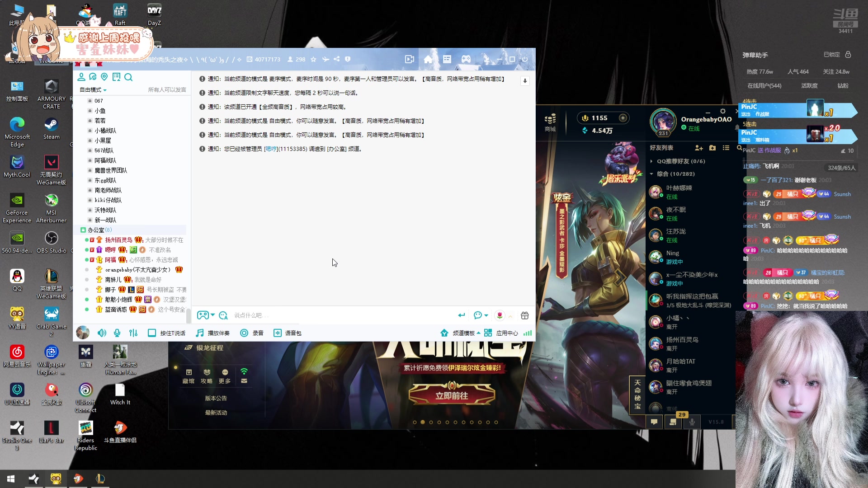
Task: Click the add friend icon in friends list
Action: pos(698,148)
